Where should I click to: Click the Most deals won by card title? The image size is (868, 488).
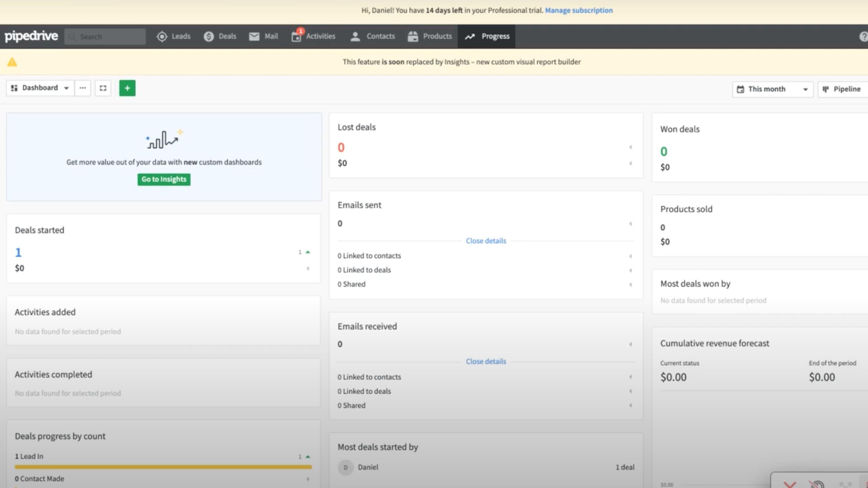695,284
